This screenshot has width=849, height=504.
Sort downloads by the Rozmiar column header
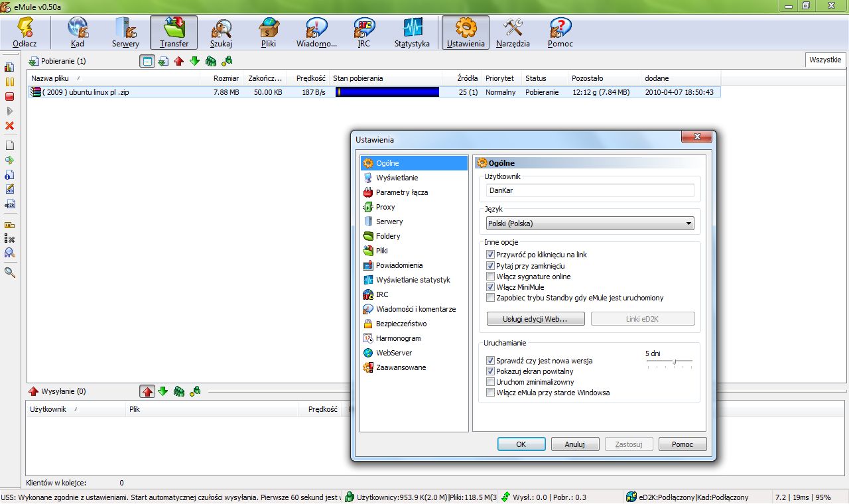[222, 78]
